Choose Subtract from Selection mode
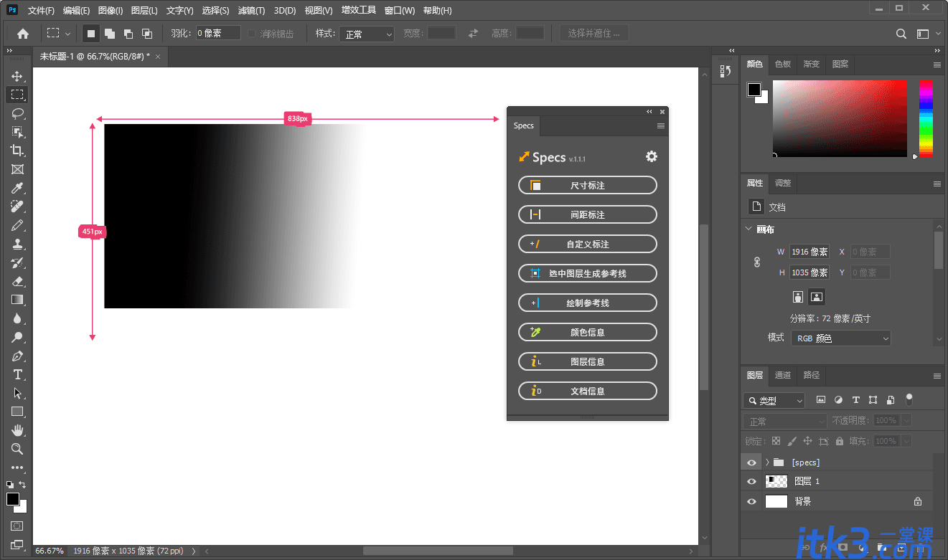The height and width of the screenshot is (560, 948). click(128, 34)
